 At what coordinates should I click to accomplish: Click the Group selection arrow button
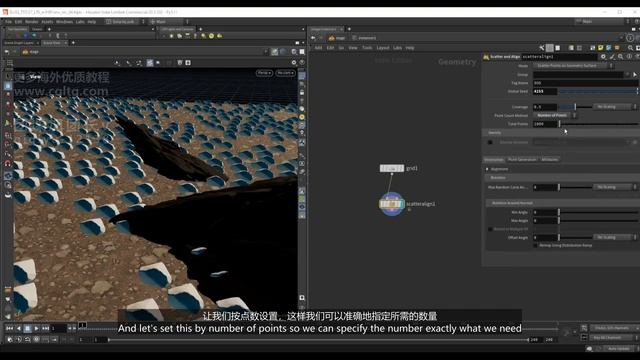point(635,75)
